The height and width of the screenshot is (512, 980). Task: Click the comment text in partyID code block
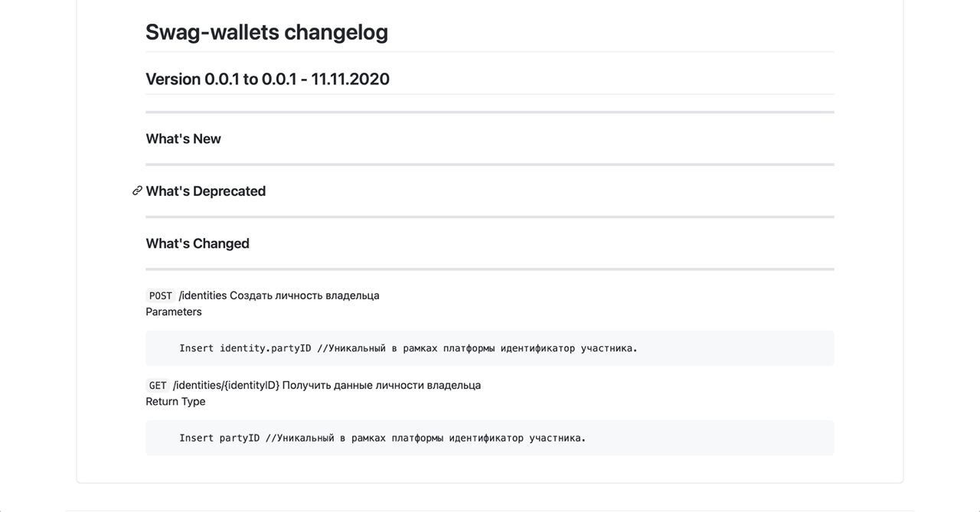(x=426, y=438)
